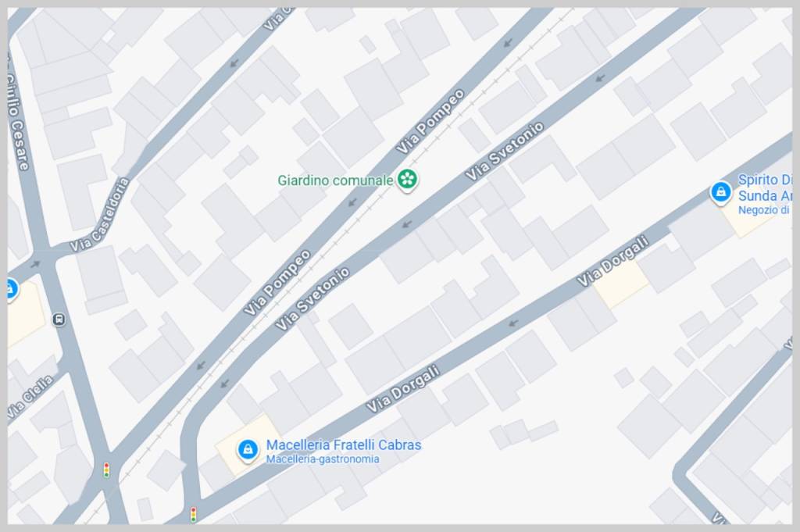Image resolution: width=800 pixels, height=532 pixels.
Task: Open the Macelleria Fratelli Cabras place label
Action: point(344,445)
